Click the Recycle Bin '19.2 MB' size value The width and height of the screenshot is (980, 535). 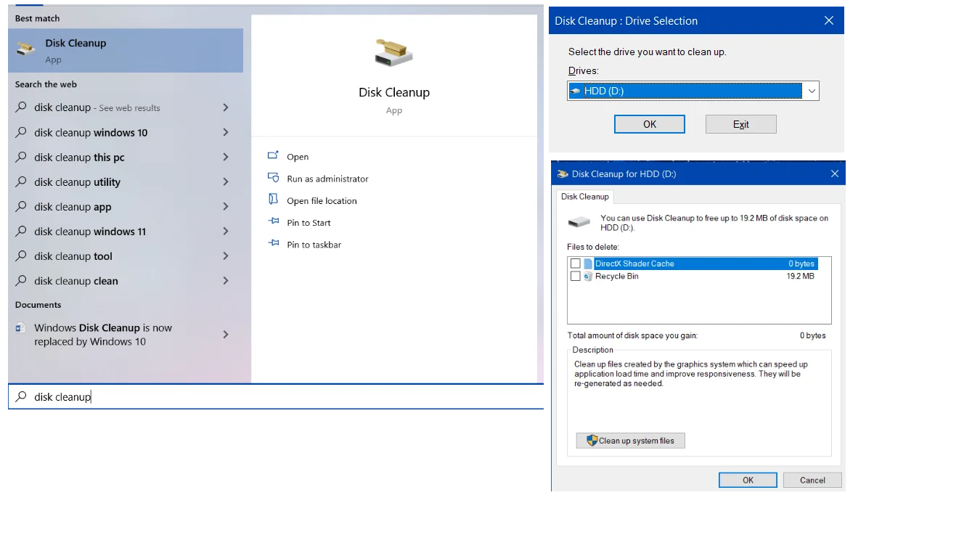(x=801, y=277)
